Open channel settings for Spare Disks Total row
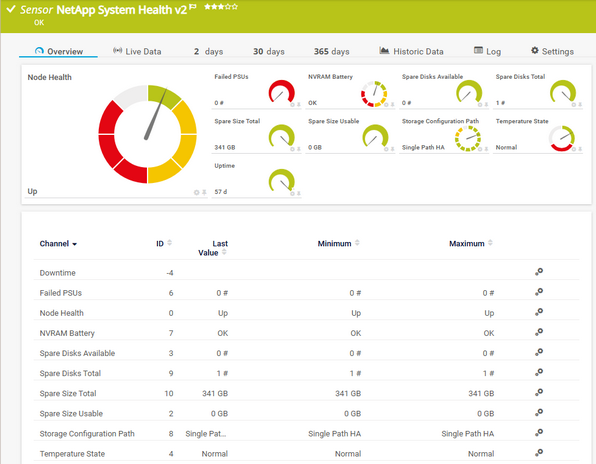Image resolution: width=596 pixels, height=464 pixels. pyautogui.click(x=539, y=372)
